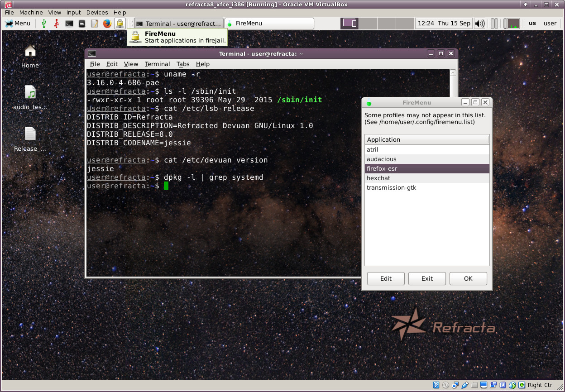Image resolution: width=565 pixels, height=392 pixels.
Task: Open the Terminal window's View menu
Action: 131,64
